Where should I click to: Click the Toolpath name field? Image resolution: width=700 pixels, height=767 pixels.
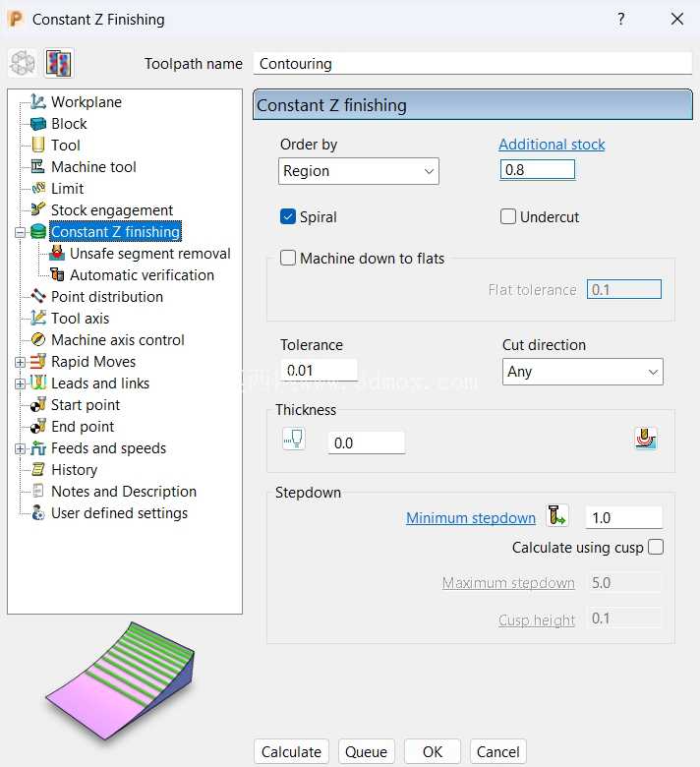coord(473,64)
